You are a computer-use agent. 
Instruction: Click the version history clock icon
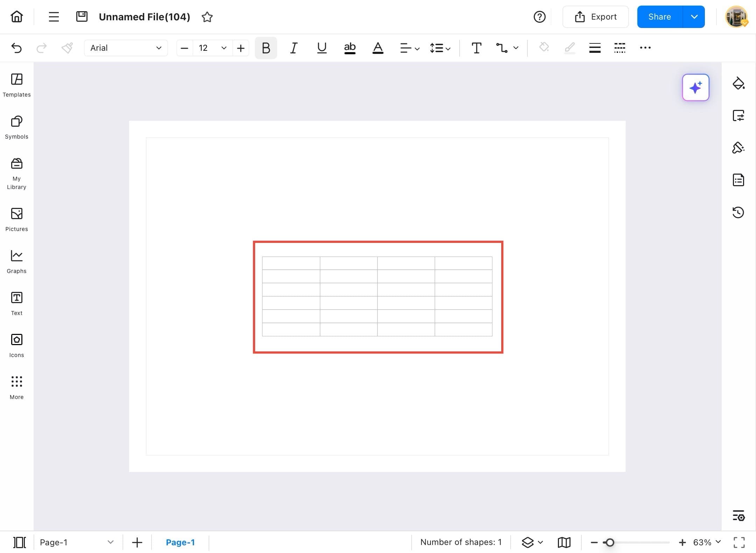coord(738,212)
